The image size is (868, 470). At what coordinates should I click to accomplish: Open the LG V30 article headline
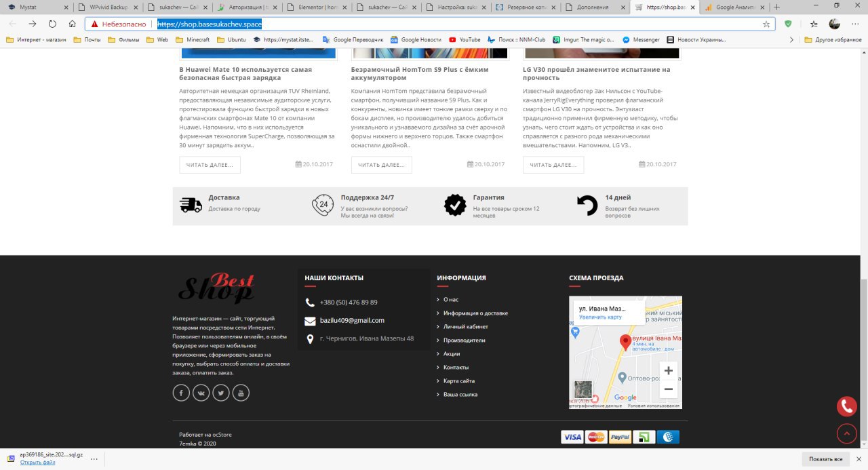[x=597, y=73]
